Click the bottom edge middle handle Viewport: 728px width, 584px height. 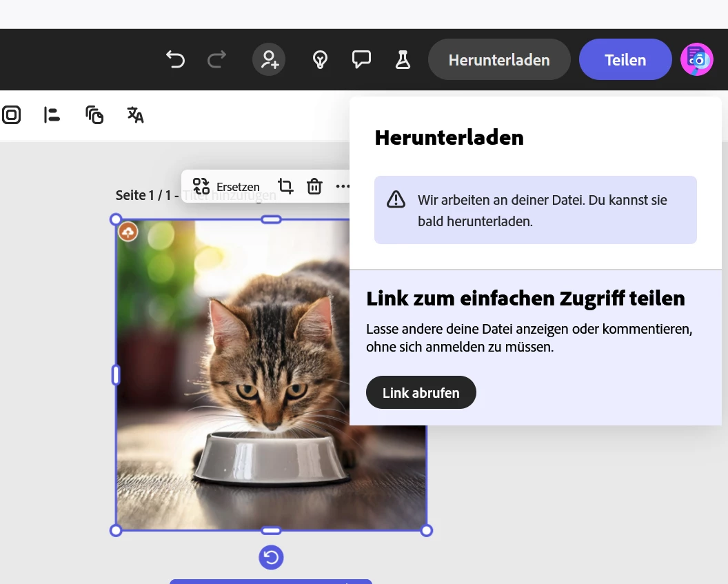click(x=271, y=531)
